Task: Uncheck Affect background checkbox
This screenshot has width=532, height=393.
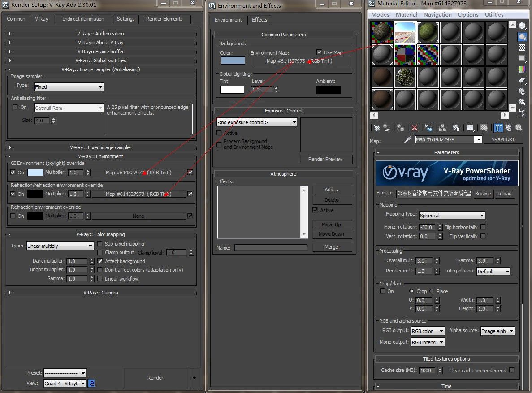Action: 100,261
